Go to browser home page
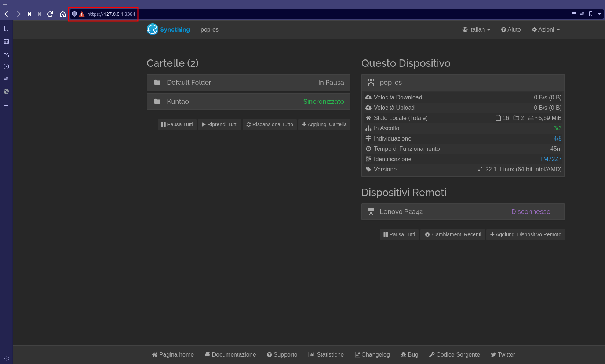The image size is (605, 364). pos(63,14)
